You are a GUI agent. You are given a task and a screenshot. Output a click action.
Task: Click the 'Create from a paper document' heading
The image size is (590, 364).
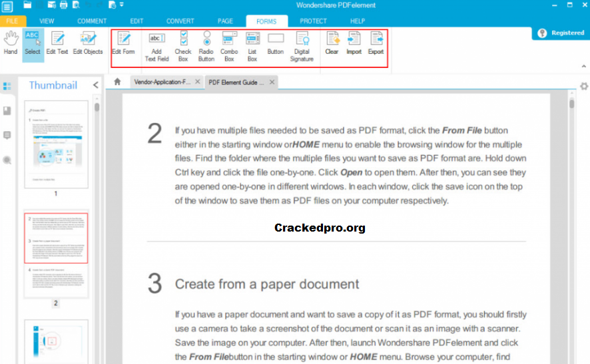pyautogui.click(x=267, y=284)
